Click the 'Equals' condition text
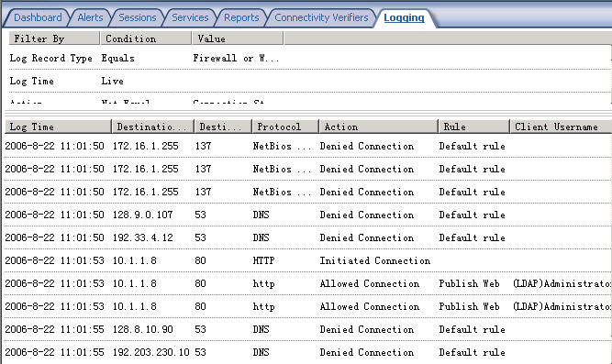Image resolution: width=612 pixels, height=364 pixels. [117, 59]
